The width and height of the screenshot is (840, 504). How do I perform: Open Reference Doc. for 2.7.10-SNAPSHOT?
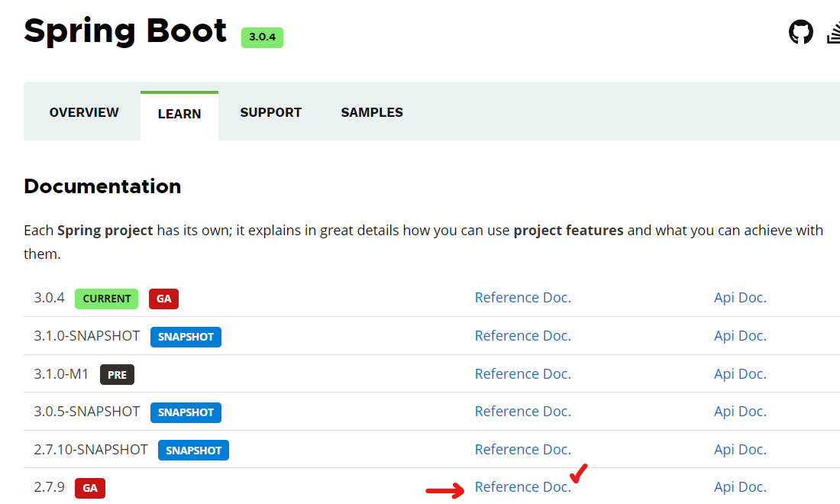coord(523,449)
